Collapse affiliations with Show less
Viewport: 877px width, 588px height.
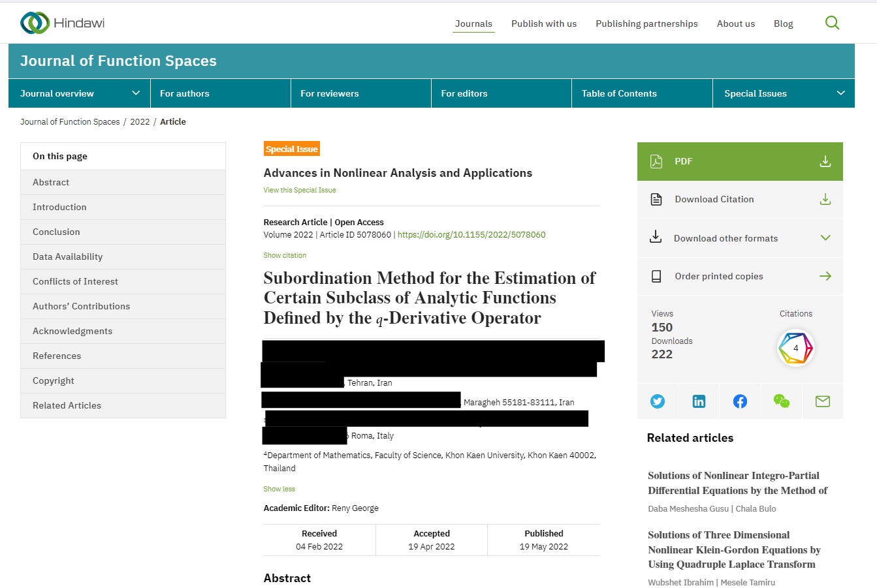coord(279,489)
